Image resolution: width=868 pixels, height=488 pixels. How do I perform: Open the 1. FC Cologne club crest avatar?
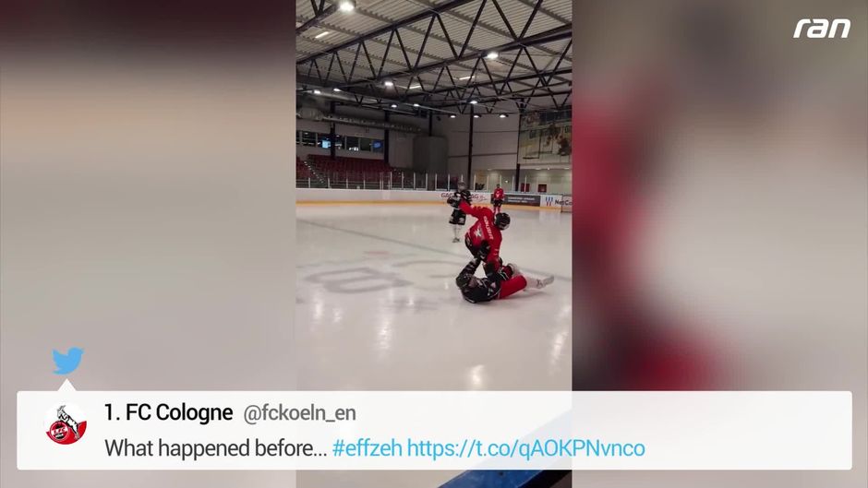(x=66, y=424)
